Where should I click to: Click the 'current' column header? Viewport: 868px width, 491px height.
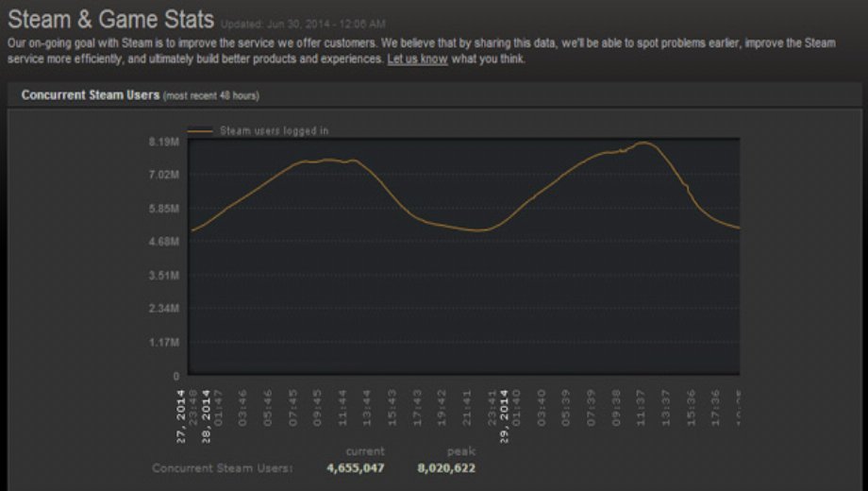pyautogui.click(x=365, y=451)
